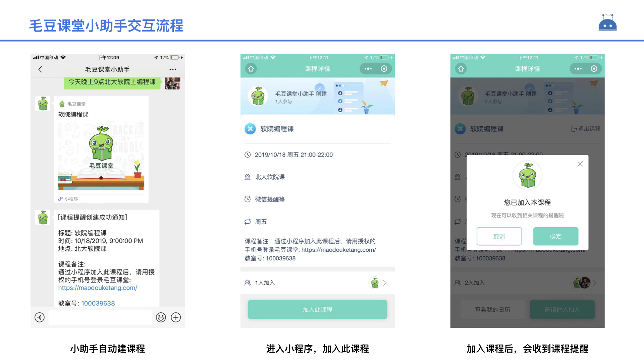Click the 加入此课程 button
The image size is (644, 362).
(x=317, y=309)
